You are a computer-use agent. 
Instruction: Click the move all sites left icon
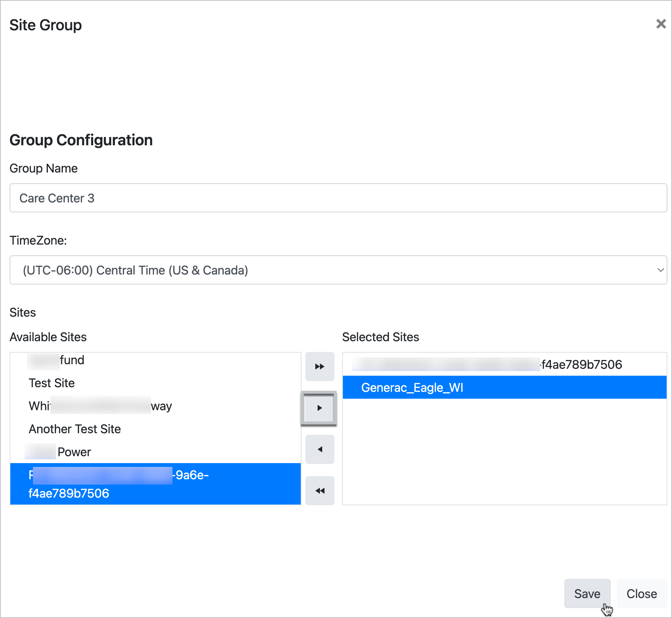[x=320, y=490]
